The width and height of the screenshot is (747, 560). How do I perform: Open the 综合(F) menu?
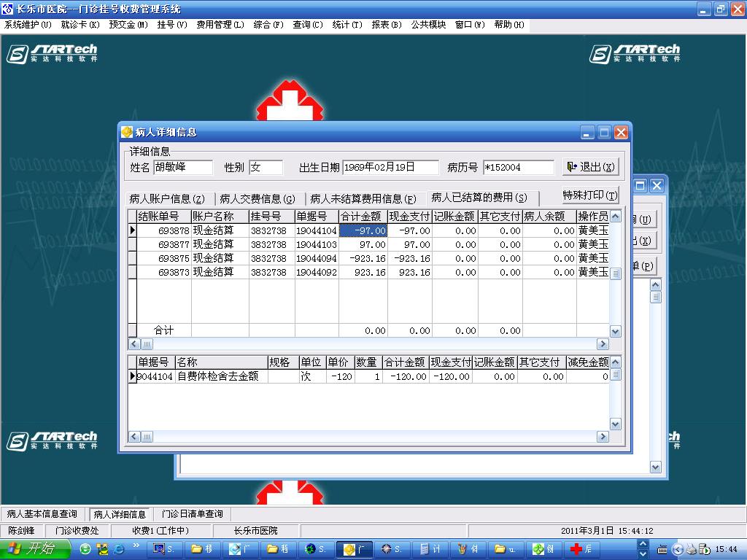(x=268, y=24)
